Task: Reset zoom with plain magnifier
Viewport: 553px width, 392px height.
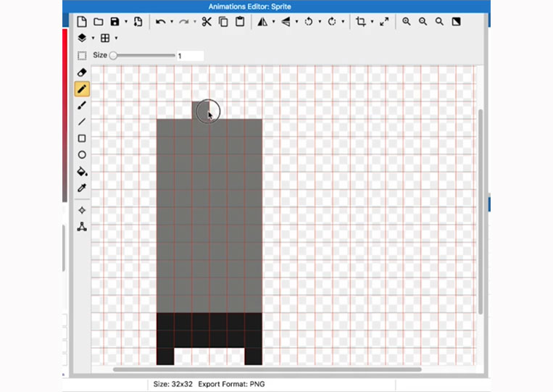Action: pos(439,22)
